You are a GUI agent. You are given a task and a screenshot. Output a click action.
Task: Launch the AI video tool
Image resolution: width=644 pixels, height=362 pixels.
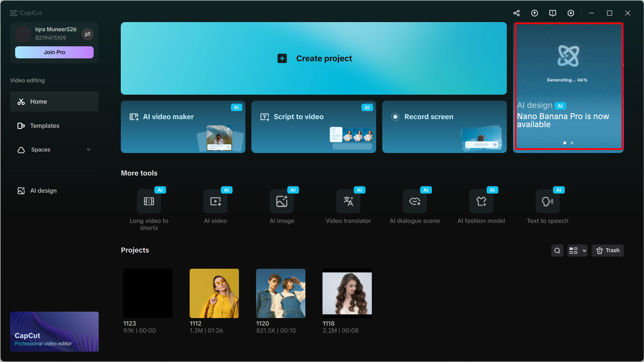click(x=215, y=201)
